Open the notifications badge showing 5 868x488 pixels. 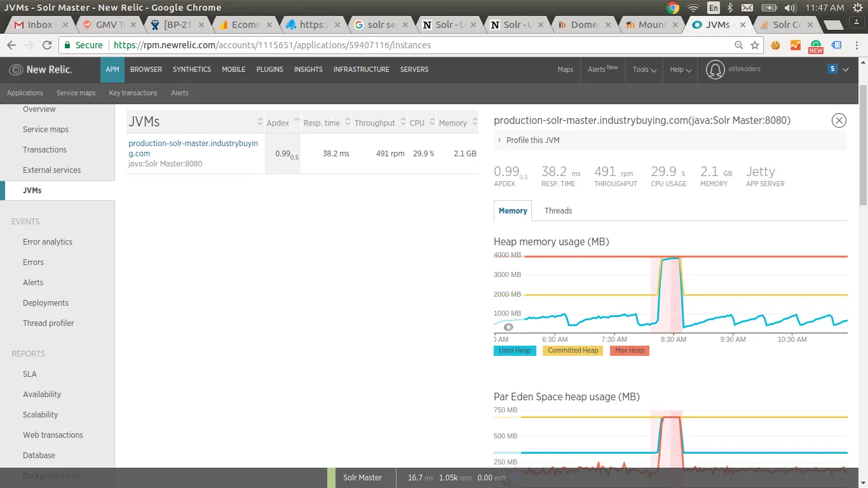(832, 69)
